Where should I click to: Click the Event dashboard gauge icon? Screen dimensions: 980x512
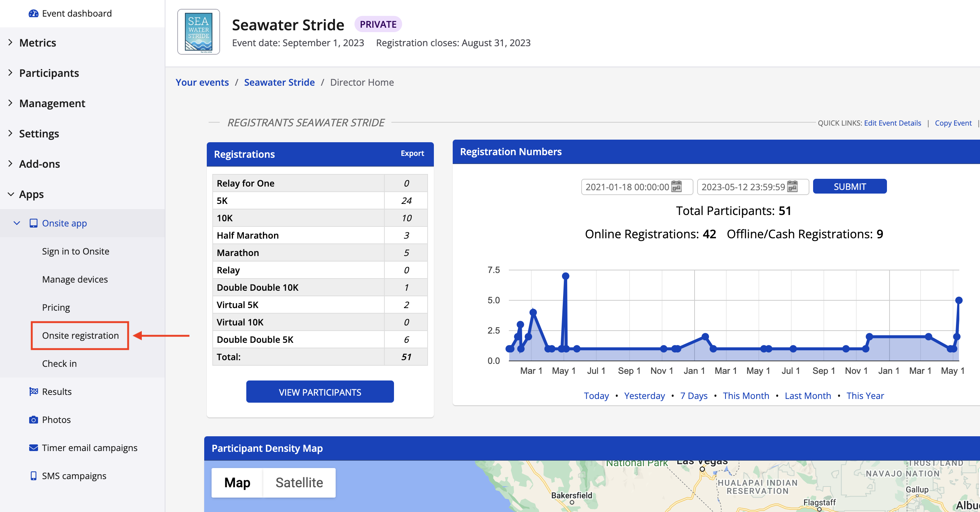click(34, 13)
